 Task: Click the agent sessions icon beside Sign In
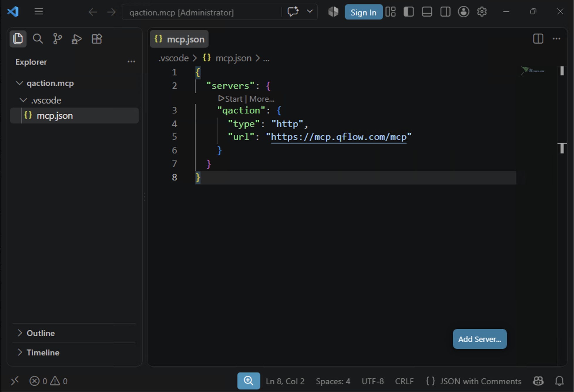[x=333, y=12]
